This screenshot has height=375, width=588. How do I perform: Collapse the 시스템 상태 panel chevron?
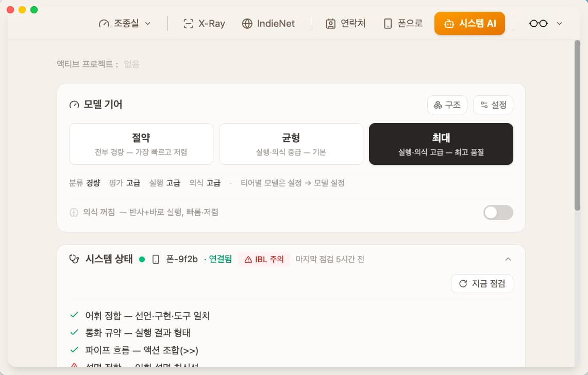click(508, 259)
